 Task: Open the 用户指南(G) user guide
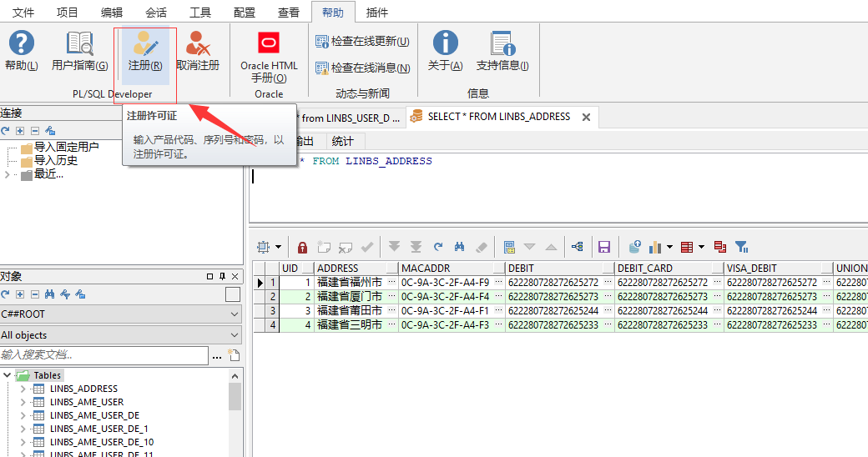pyautogui.click(x=80, y=51)
